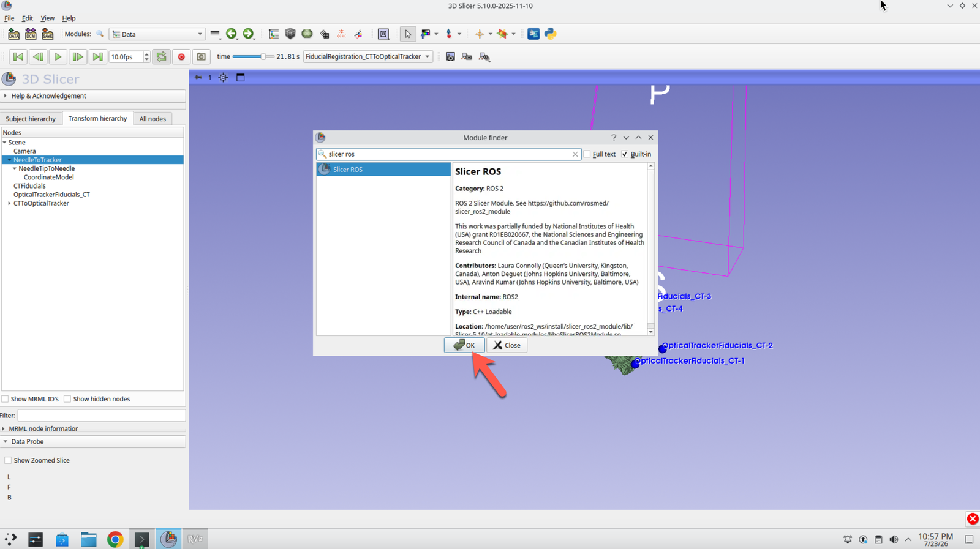
Task: Open the Segment Editor module icon
Action: click(358, 34)
